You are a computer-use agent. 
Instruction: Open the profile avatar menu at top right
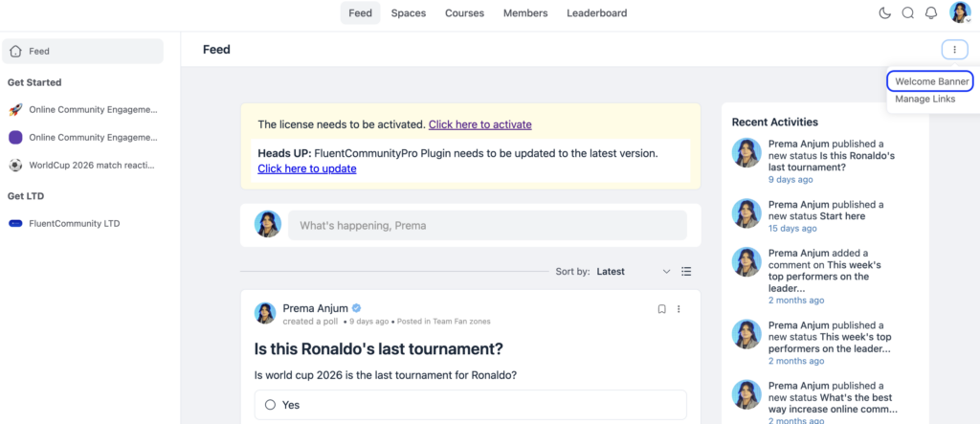[960, 12]
